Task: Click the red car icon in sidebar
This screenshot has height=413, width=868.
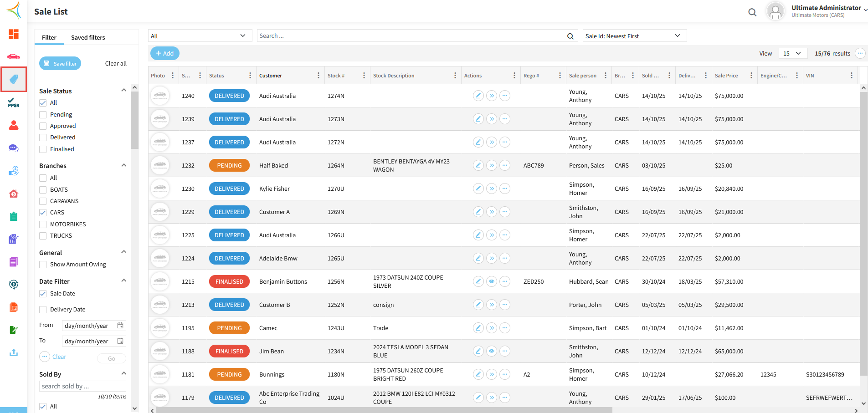Action: tap(14, 56)
